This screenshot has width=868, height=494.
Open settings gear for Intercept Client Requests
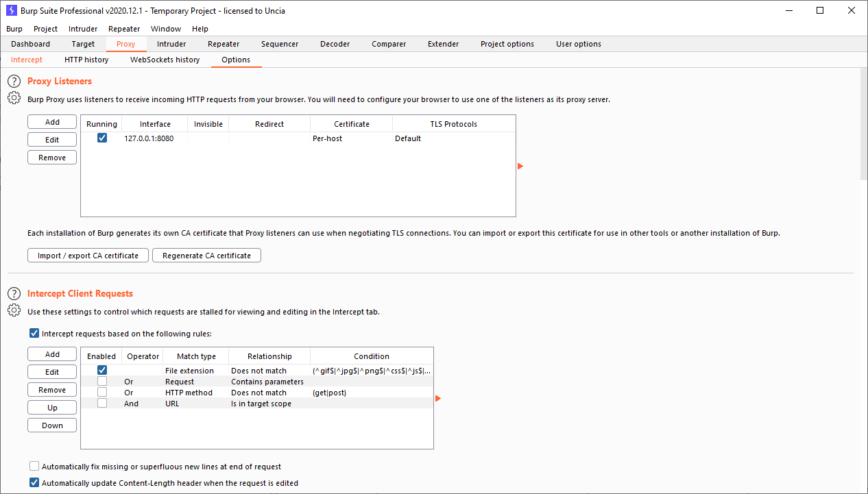[14, 310]
